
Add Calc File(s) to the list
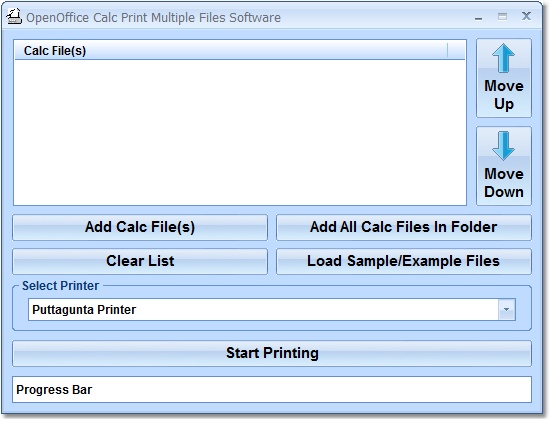(x=140, y=227)
